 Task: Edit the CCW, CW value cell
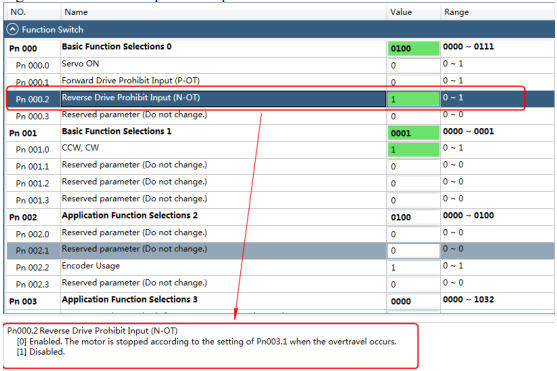click(413, 150)
